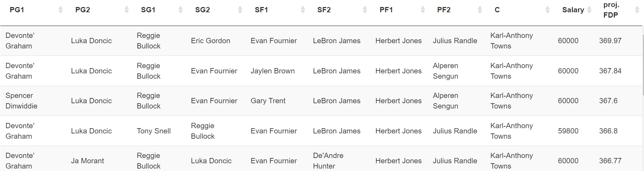Click the sort arrows beside PF1
Viewport: 644px width, 171px height.
coord(423,10)
